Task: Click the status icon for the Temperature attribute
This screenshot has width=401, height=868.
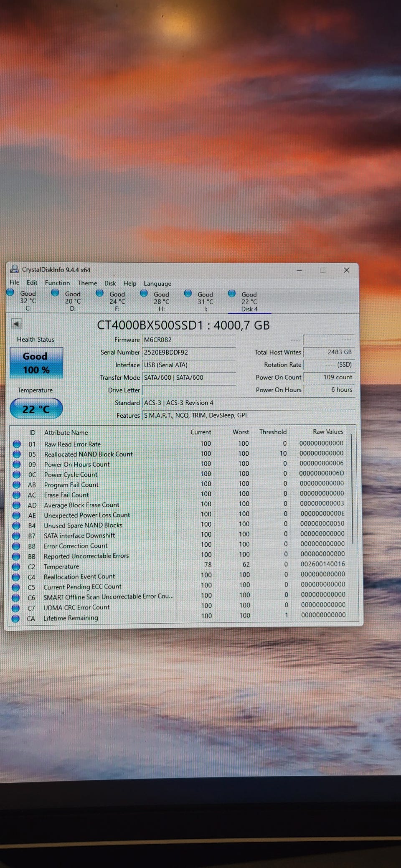Action: (x=16, y=567)
